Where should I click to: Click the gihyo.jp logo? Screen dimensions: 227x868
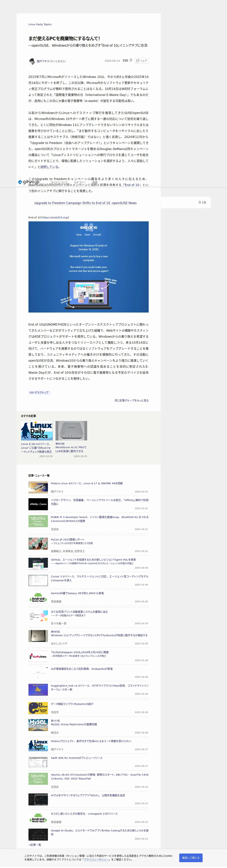pos(28,182)
